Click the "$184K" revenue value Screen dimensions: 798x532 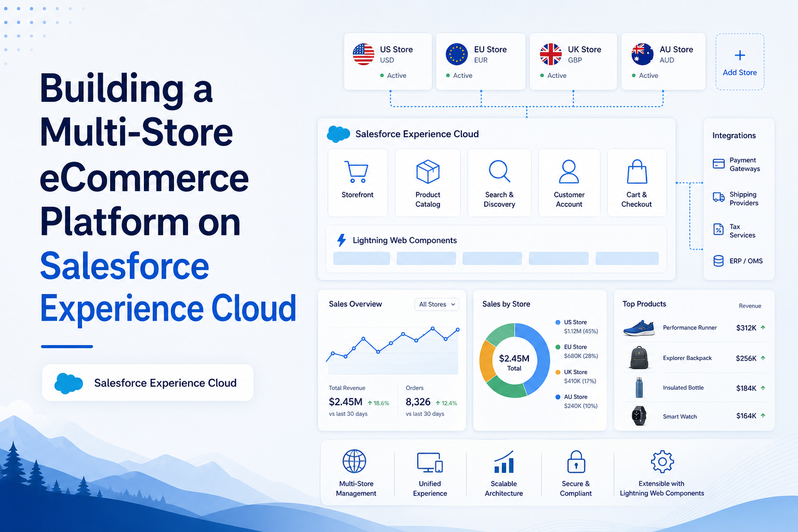tap(746, 388)
